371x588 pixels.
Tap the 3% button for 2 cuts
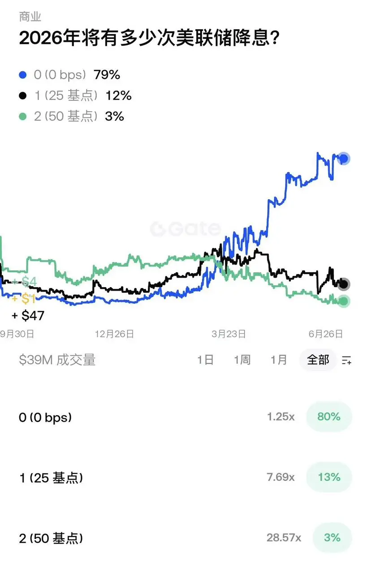pyautogui.click(x=332, y=537)
